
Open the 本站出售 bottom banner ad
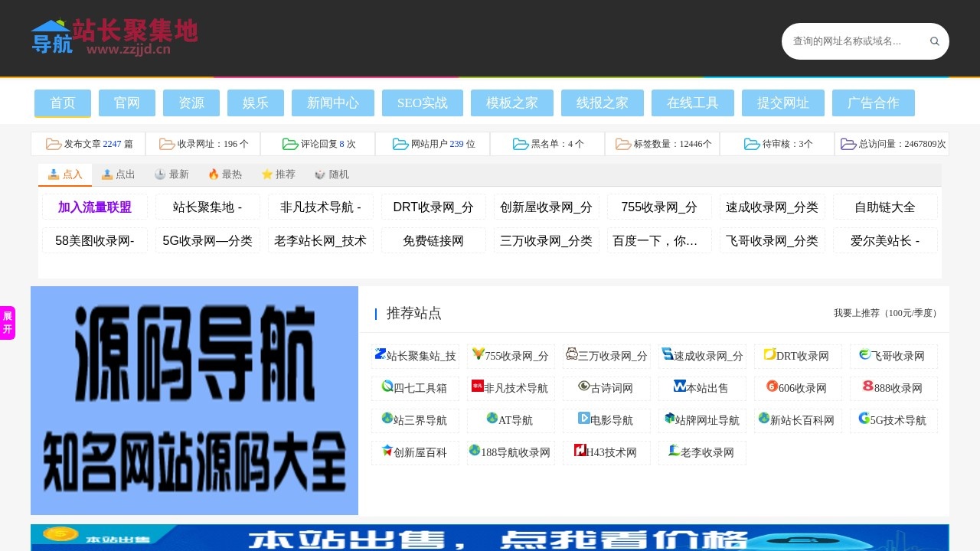[x=490, y=537]
